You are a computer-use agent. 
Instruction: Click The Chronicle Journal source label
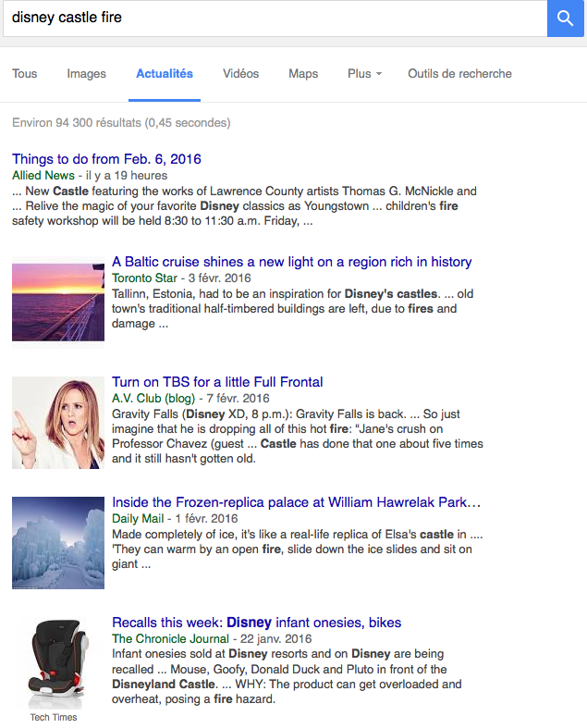click(x=170, y=638)
